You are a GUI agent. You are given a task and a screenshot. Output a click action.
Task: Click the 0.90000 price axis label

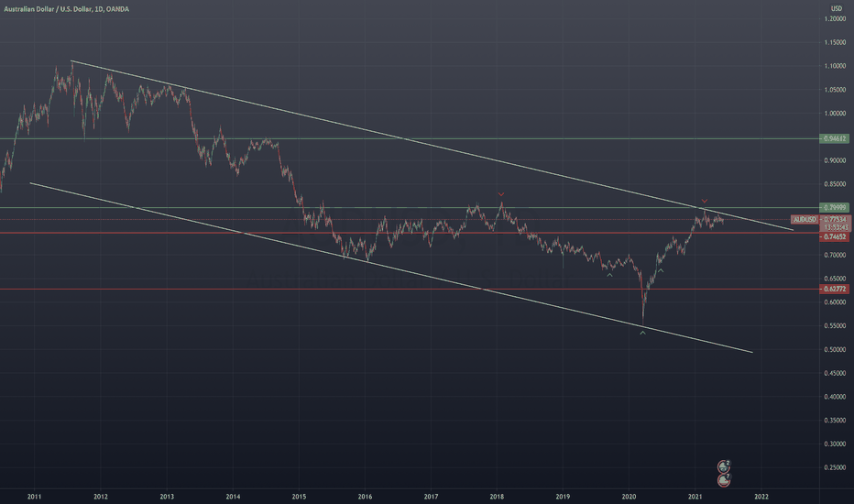(835, 160)
